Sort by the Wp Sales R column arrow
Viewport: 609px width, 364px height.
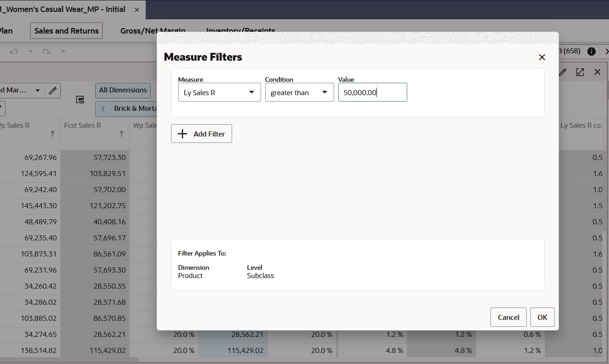(x=52, y=134)
